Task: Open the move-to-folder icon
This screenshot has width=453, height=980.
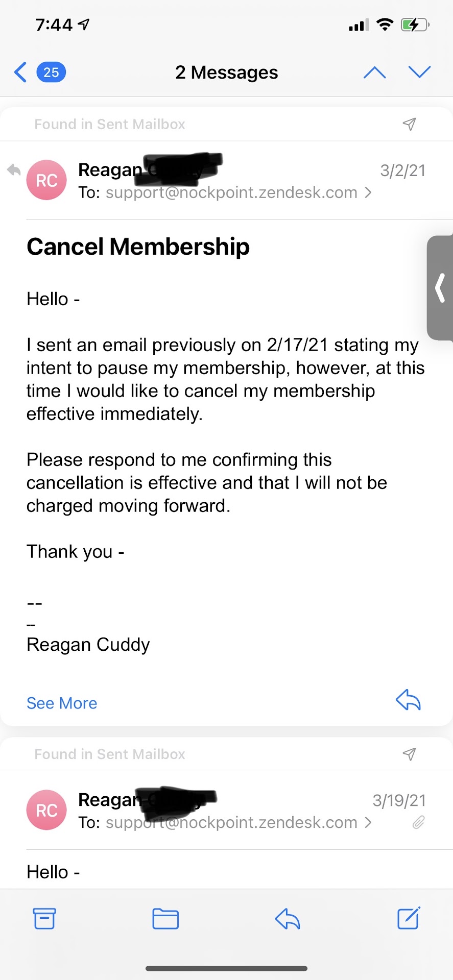Action: click(x=165, y=919)
